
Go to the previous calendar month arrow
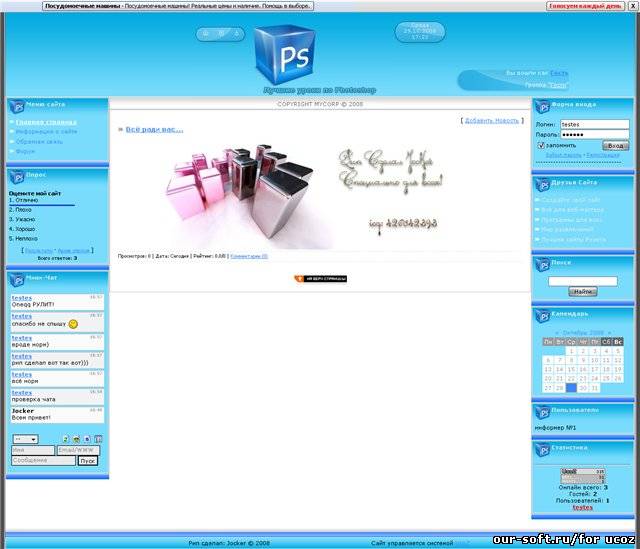(557, 333)
